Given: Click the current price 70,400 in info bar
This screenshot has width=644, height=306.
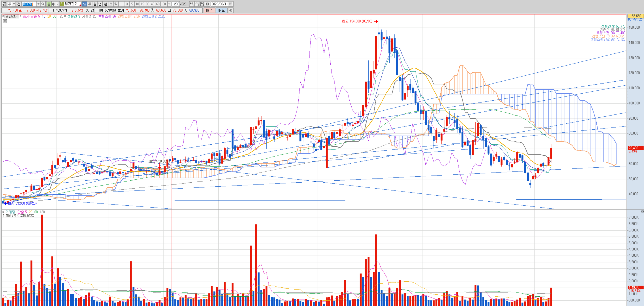Looking at the screenshot, I should (13, 10).
